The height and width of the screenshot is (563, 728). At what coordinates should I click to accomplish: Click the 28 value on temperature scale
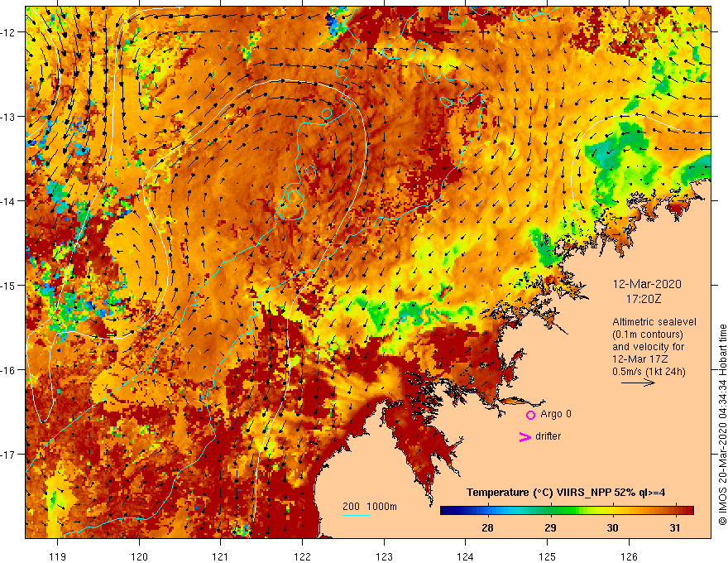click(487, 527)
